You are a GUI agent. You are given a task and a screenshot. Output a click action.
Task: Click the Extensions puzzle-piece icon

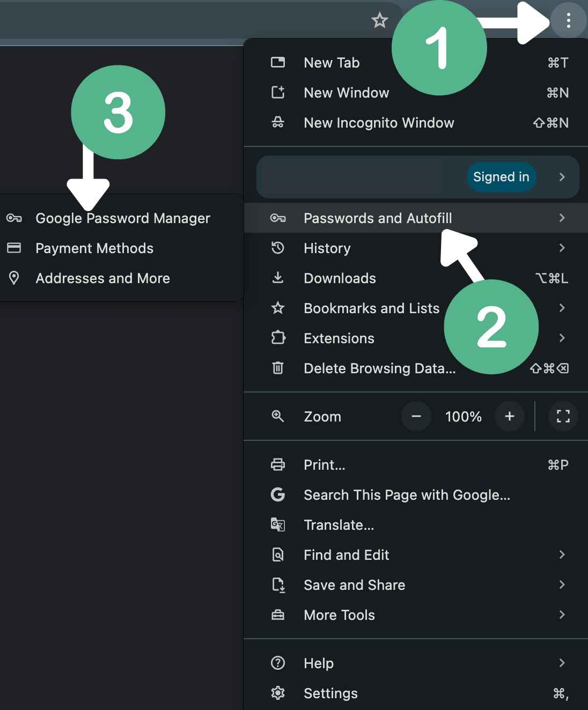point(278,338)
